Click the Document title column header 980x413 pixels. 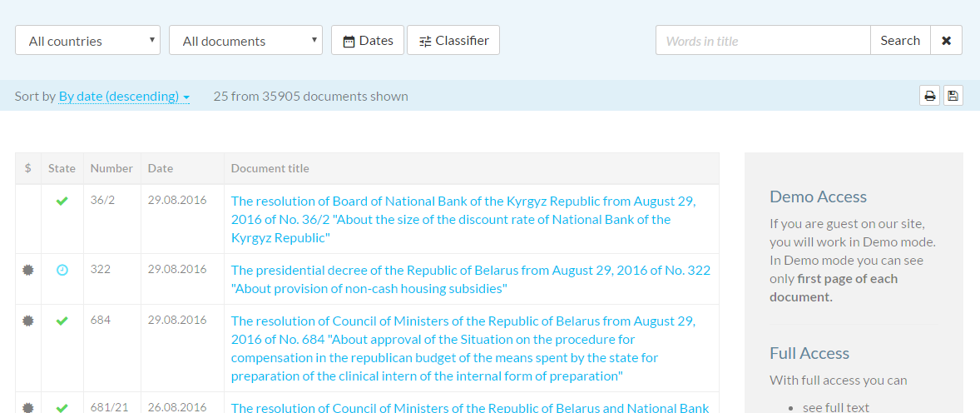(270, 168)
